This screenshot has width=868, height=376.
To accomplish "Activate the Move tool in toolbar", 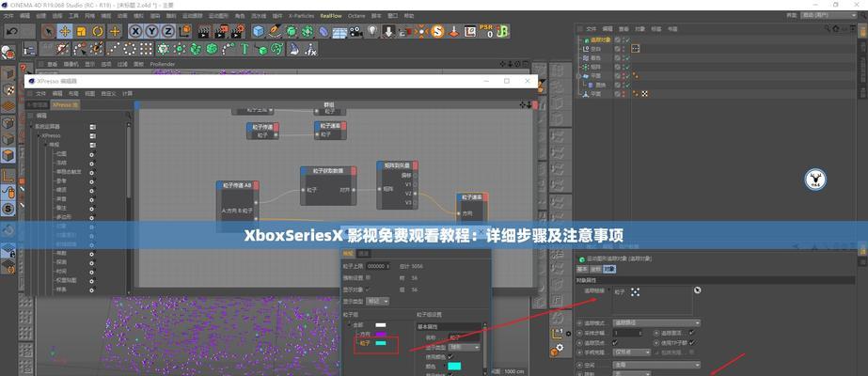I will click(65, 32).
